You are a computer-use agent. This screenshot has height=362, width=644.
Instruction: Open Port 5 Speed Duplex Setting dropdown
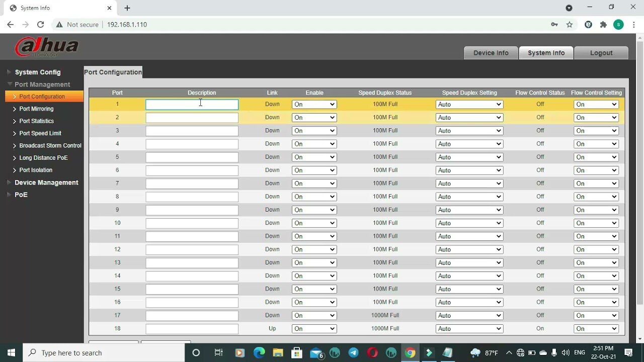pyautogui.click(x=469, y=157)
